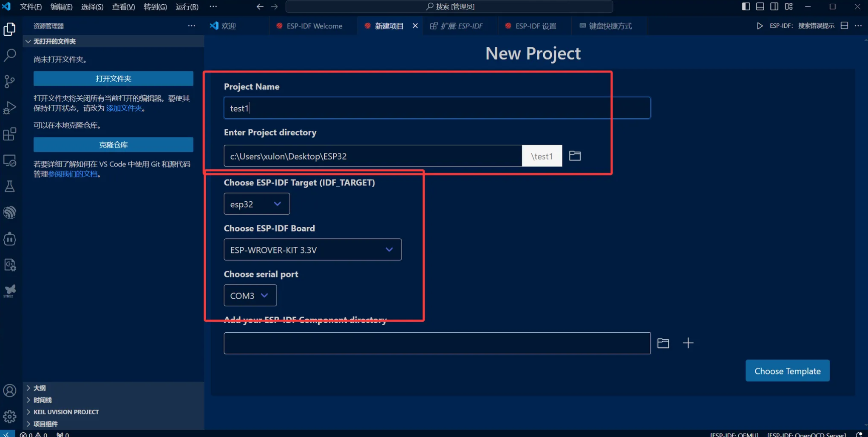Customize layout icon in title bar
The image size is (868, 437).
tap(789, 6)
